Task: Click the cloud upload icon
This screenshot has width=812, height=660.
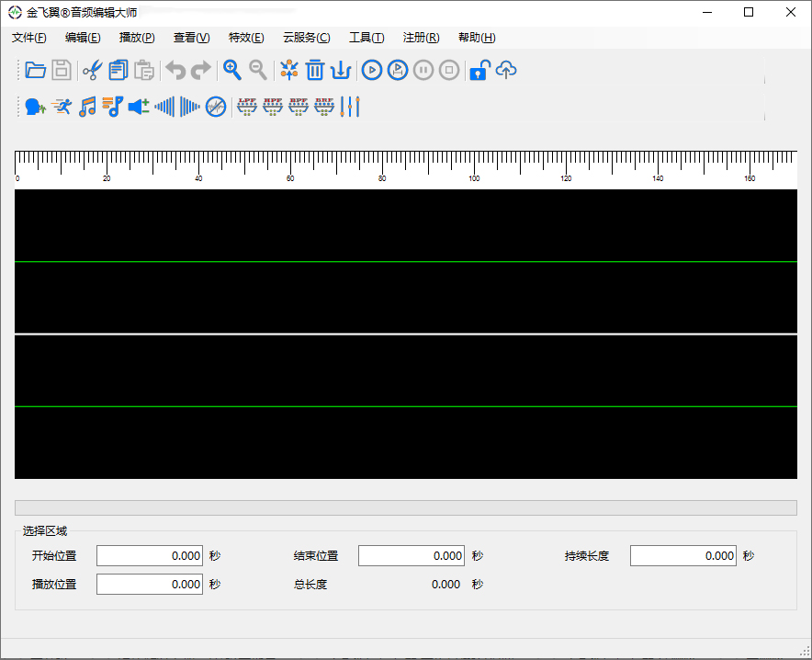Action: tap(506, 70)
